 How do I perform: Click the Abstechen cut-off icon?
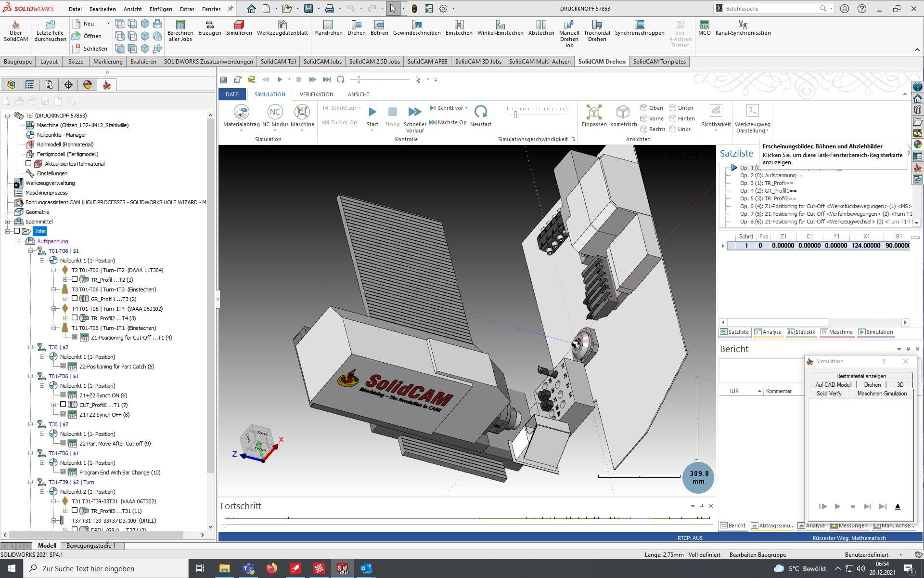coord(541,28)
